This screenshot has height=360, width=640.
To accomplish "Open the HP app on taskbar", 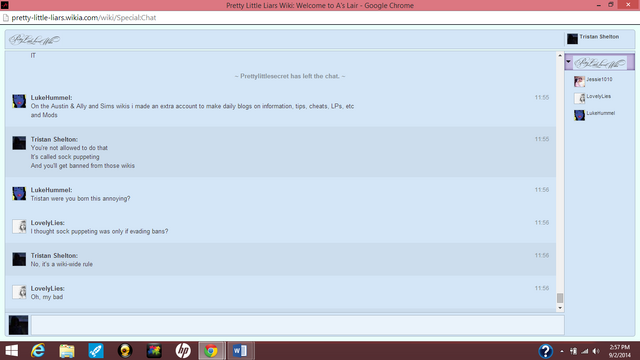I will click(183, 351).
